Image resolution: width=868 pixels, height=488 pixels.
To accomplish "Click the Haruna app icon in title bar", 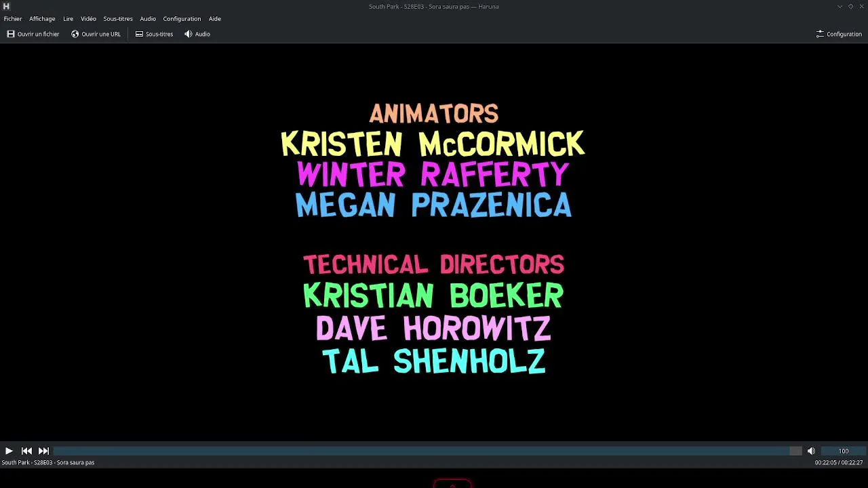I will coord(6,6).
